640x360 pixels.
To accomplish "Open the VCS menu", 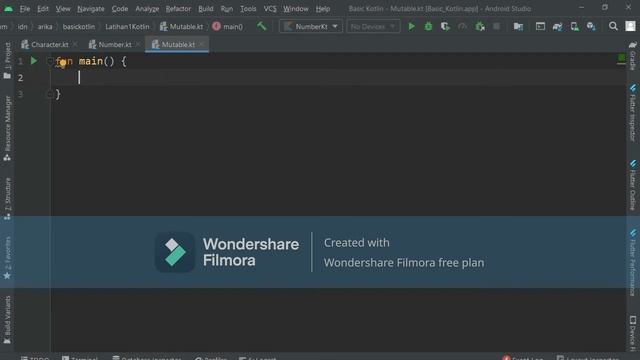I will [x=270, y=9].
